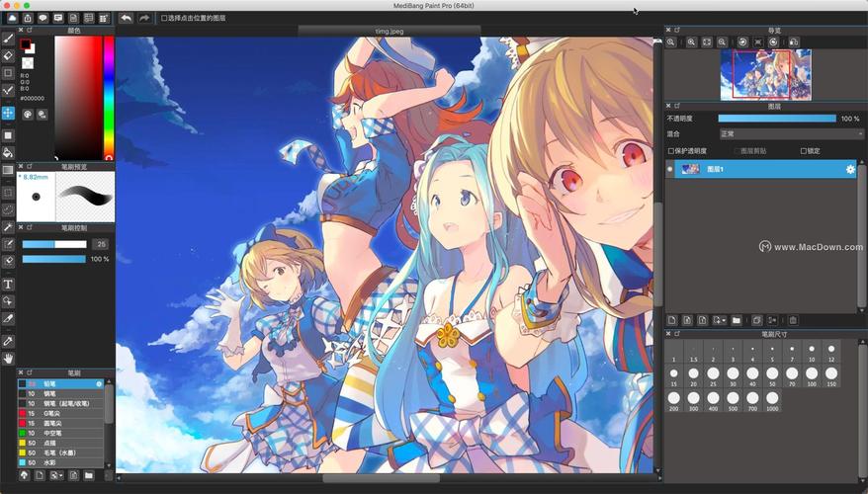
Task: Click the brush size slider in brush control
Action: [x=54, y=244]
